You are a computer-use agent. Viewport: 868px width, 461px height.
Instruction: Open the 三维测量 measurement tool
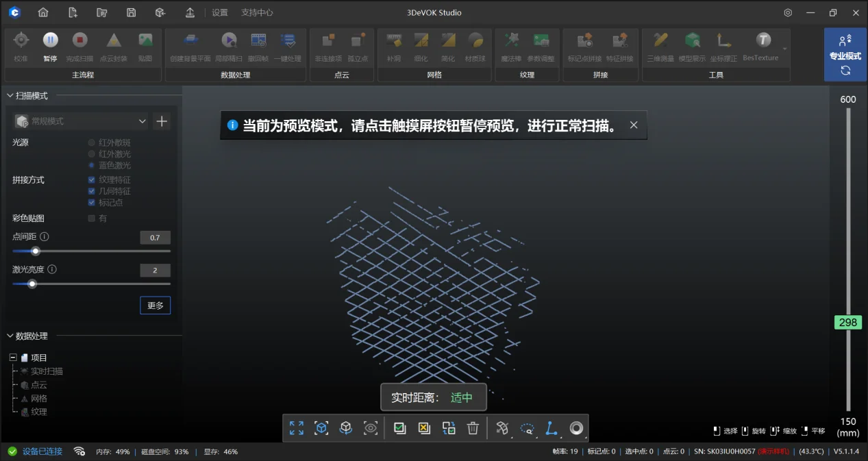[x=660, y=41]
